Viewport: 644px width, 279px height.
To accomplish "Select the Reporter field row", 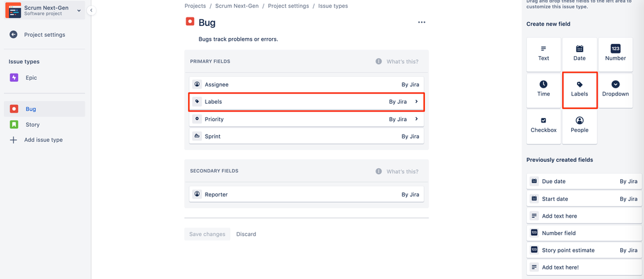I will point(306,194).
